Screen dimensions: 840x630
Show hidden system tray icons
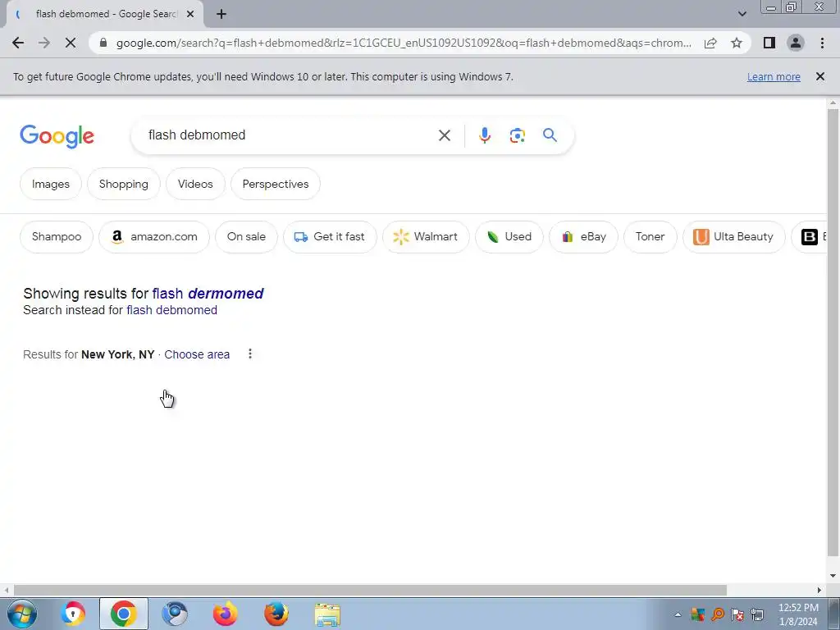(678, 614)
